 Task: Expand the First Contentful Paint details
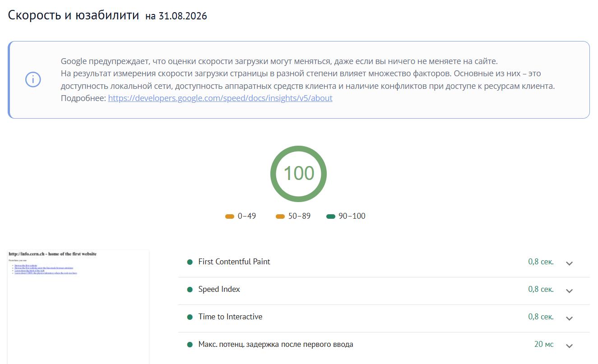[569, 263]
